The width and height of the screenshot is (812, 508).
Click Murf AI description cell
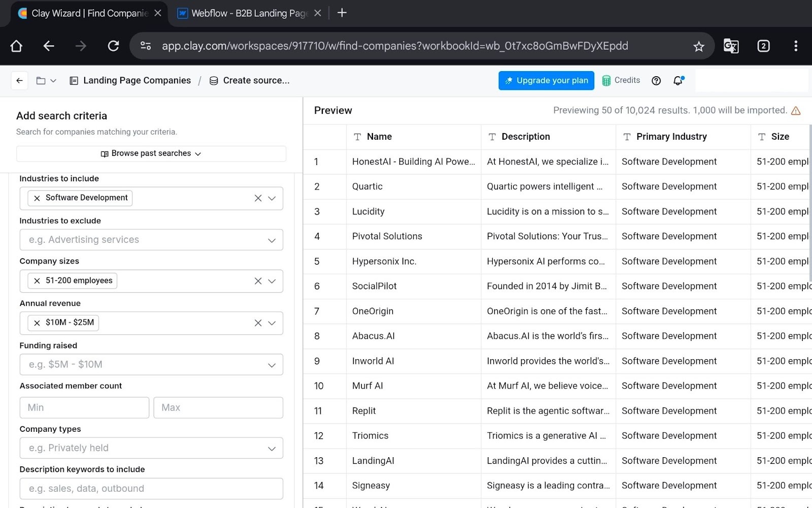tap(548, 386)
